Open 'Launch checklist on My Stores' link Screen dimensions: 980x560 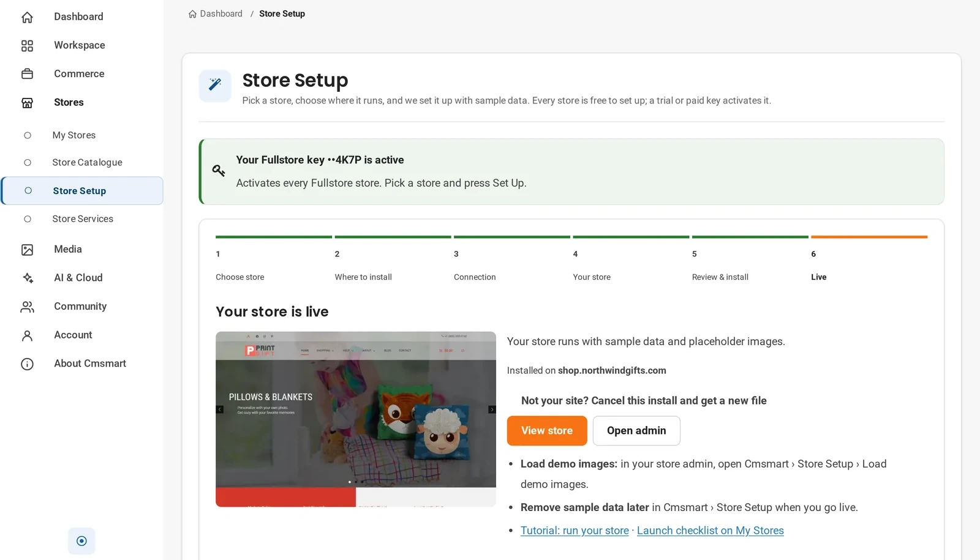710,531
